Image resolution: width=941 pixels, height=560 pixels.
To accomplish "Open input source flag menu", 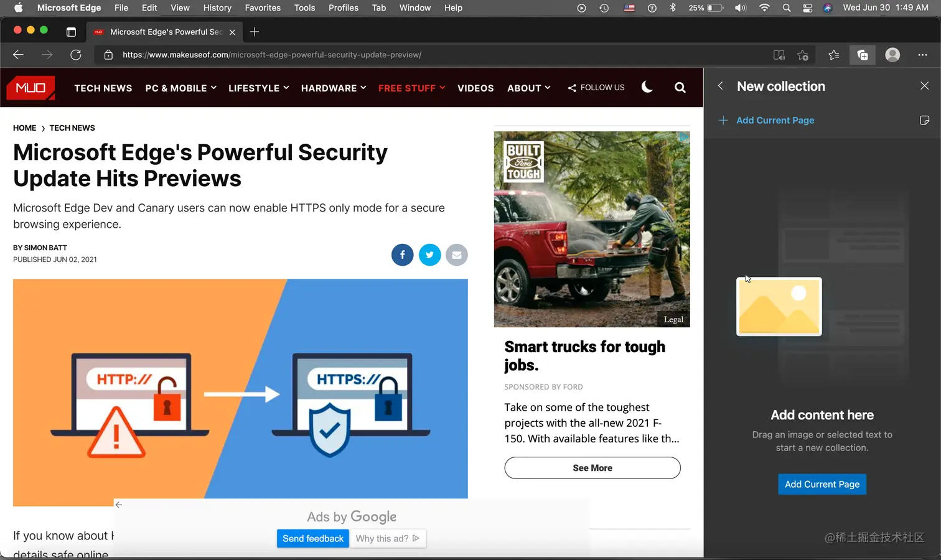I will tap(629, 7).
